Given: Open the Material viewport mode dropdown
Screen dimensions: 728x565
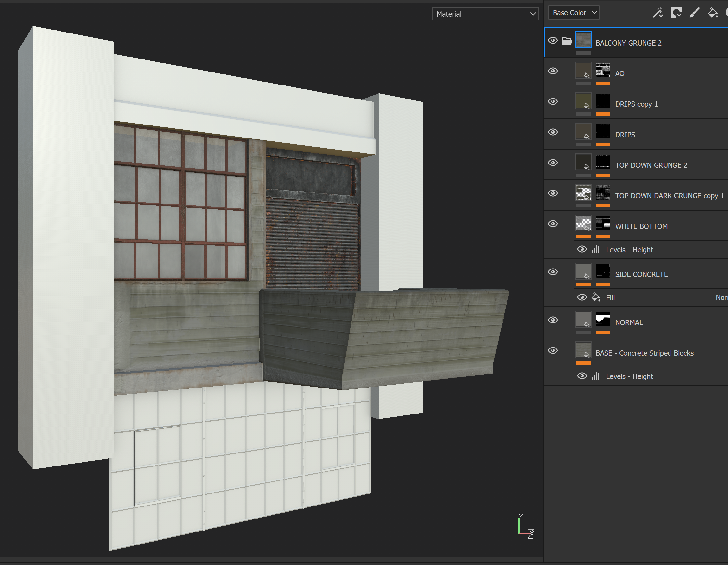Looking at the screenshot, I should point(485,14).
